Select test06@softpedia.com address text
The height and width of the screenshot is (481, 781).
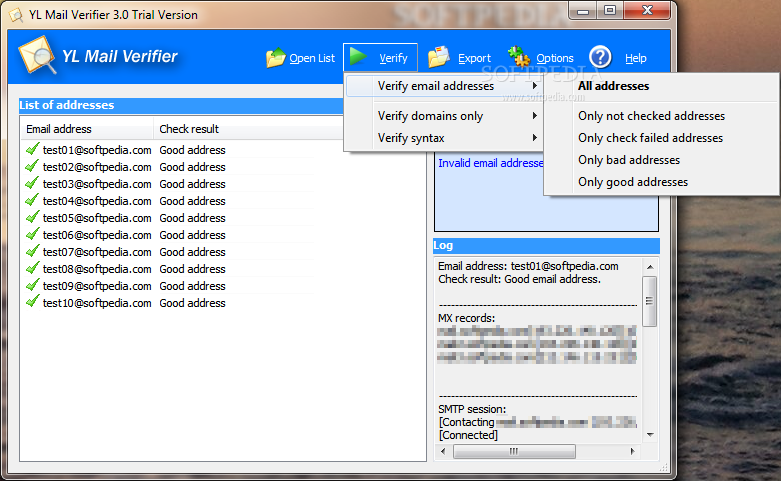coord(97,235)
